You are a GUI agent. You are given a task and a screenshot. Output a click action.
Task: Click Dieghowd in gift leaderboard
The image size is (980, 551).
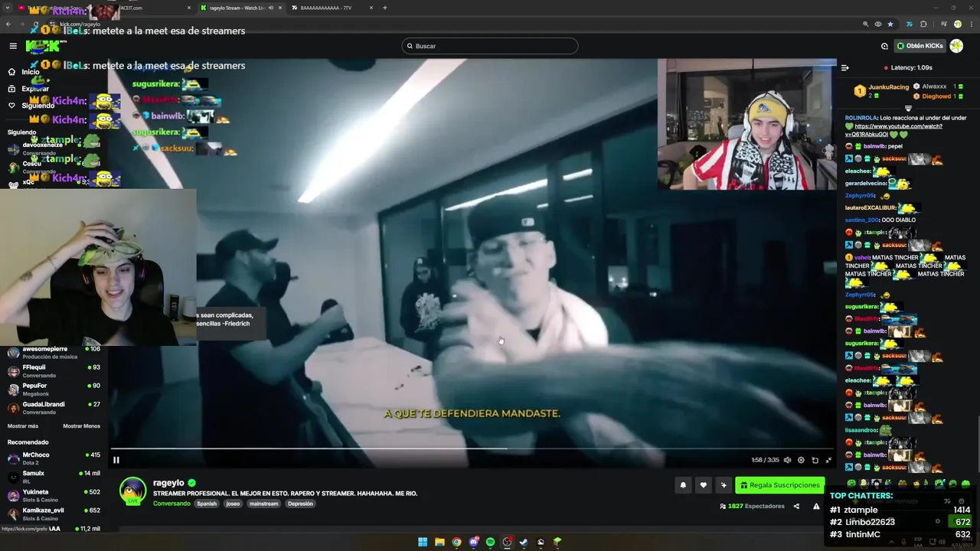pos(936,96)
